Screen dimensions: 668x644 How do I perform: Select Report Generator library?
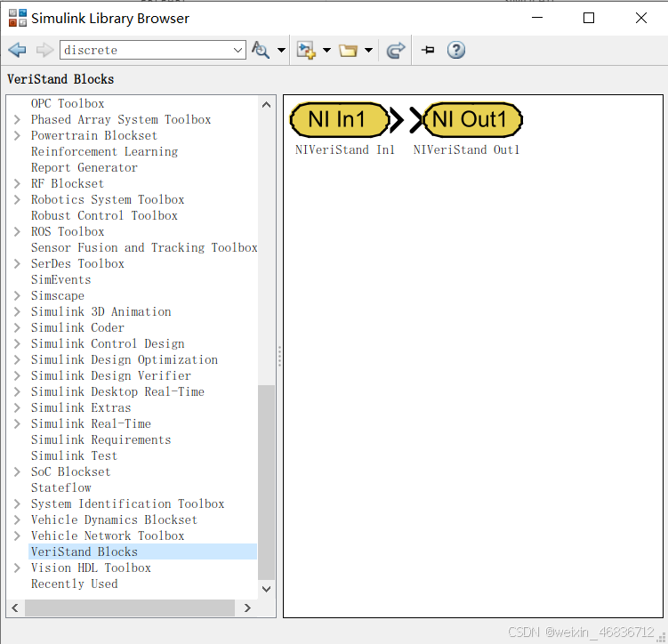tap(85, 168)
